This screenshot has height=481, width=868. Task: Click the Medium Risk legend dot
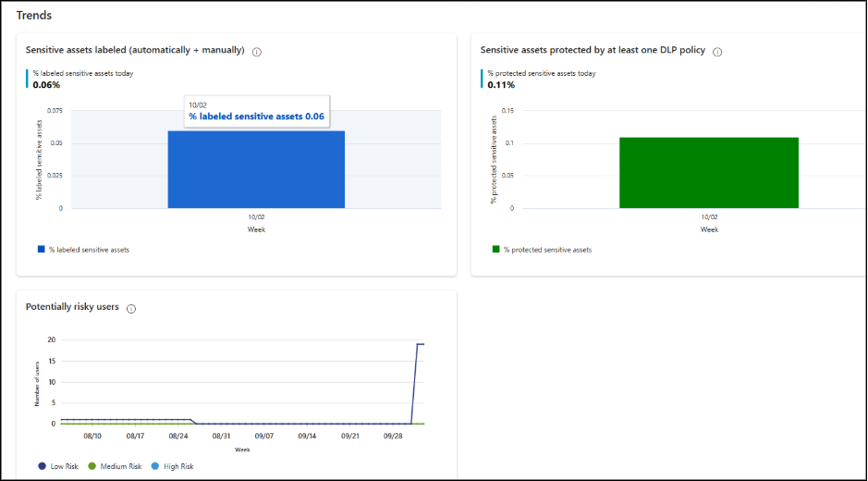click(92, 466)
